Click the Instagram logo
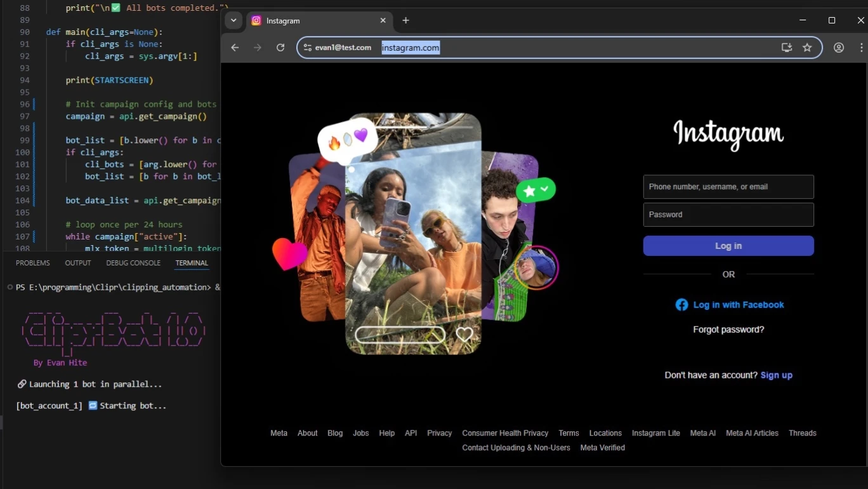 (x=728, y=135)
